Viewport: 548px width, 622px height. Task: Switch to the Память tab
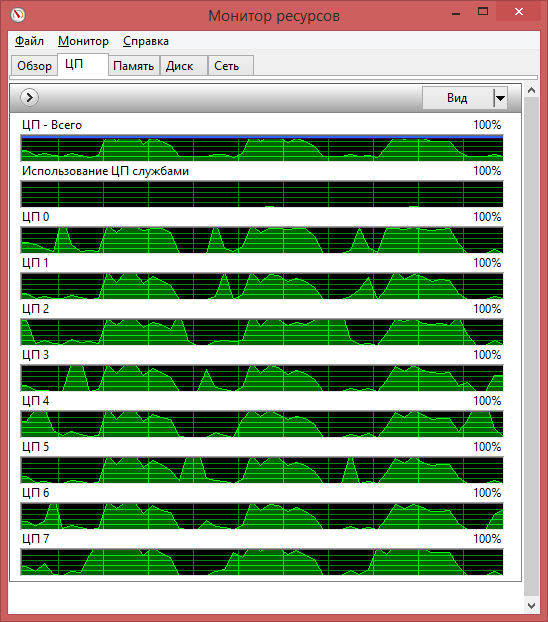(x=134, y=66)
